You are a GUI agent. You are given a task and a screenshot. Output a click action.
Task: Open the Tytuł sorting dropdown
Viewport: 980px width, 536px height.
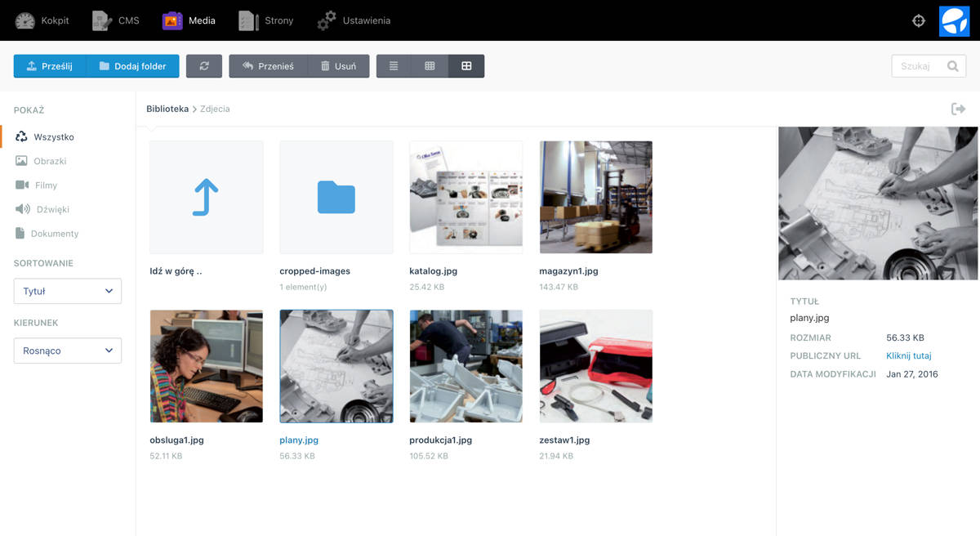(x=68, y=291)
